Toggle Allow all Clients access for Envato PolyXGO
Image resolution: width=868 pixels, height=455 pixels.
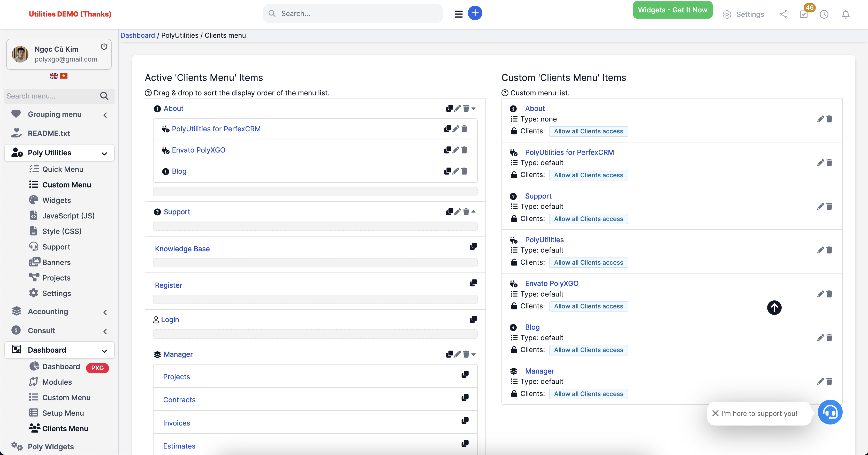(x=588, y=306)
